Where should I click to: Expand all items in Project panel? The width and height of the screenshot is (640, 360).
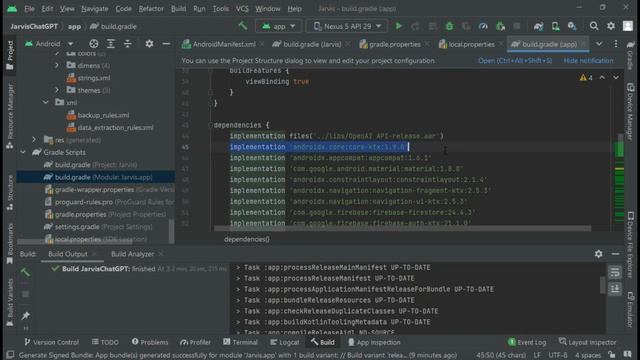point(111,44)
